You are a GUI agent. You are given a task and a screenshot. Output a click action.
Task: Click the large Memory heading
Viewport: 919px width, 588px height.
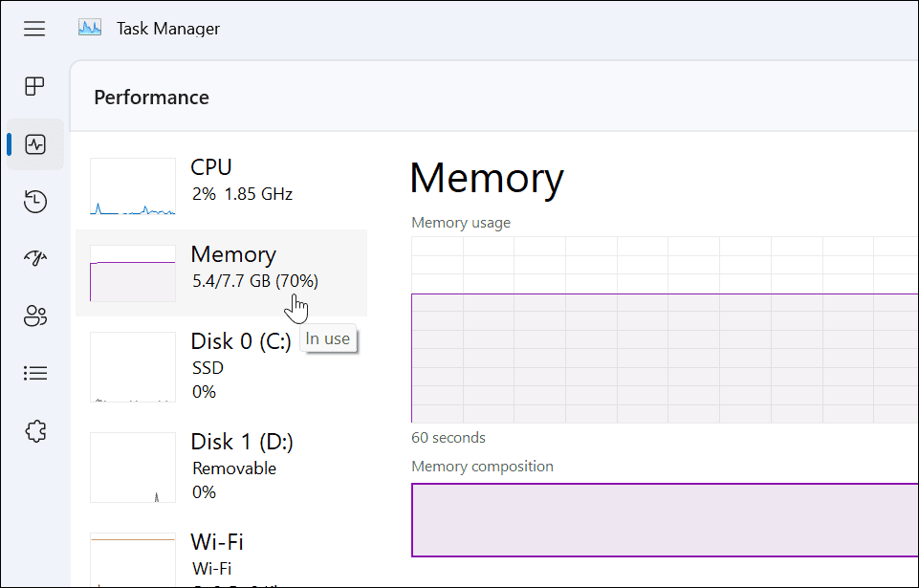(487, 178)
